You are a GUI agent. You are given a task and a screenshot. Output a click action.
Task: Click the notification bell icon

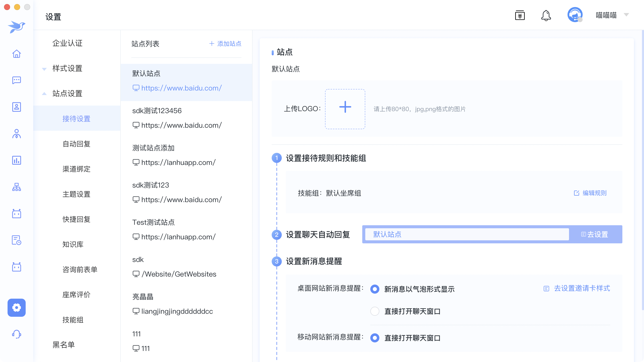coord(546,16)
